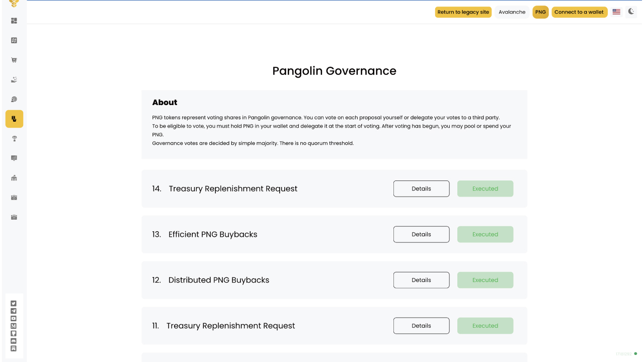644x362 pixels.
Task: Switch to dark mode with moon icon
Action: [x=631, y=12]
